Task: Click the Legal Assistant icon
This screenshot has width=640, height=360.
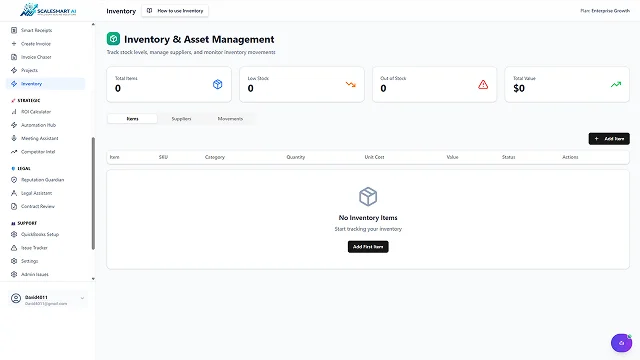Action: 14,193
